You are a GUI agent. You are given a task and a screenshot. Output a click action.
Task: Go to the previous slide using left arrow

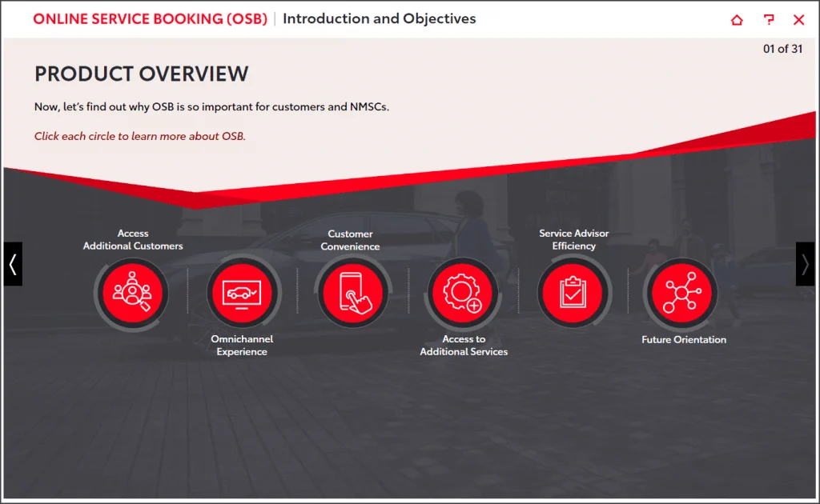coord(13,264)
